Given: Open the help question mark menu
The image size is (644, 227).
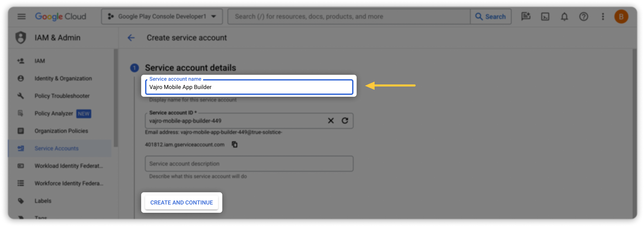Looking at the screenshot, I should pos(584,17).
